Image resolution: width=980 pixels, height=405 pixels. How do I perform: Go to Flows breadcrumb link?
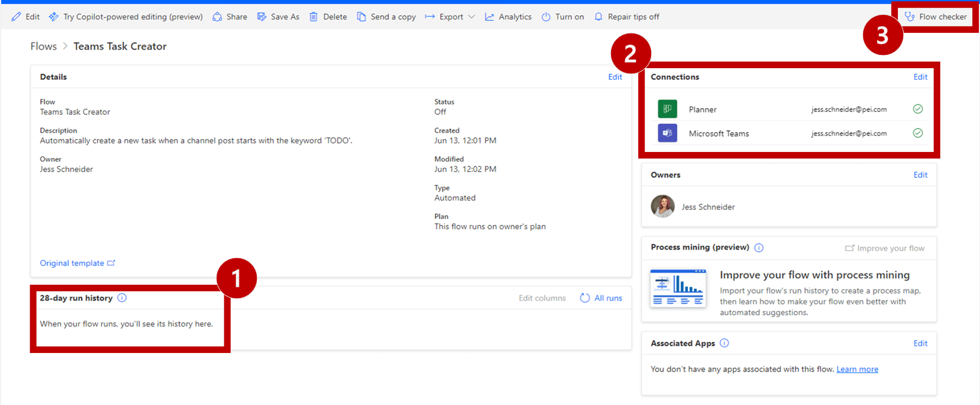tap(44, 46)
